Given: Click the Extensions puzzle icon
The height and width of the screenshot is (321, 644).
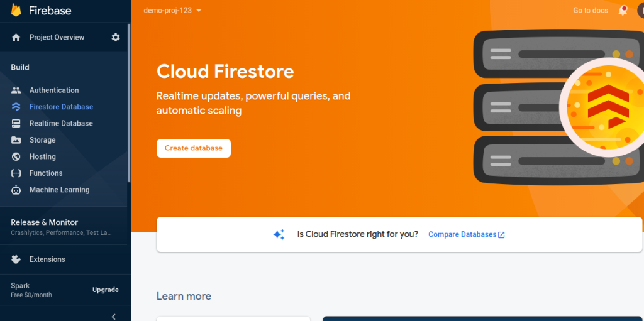Looking at the screenshot, I should tap(16, 259).
